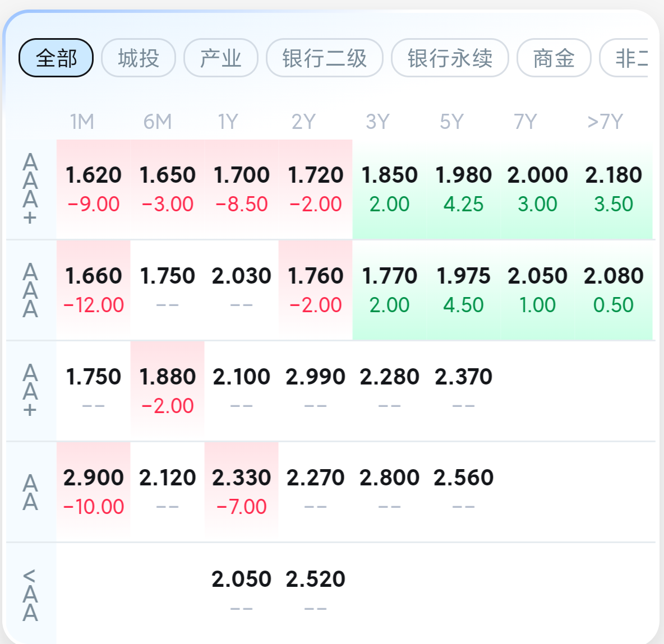Click the AA+ 2Y cell showing 2.990
This screenshot has height=644, width=664.
(x=316, y=391)
